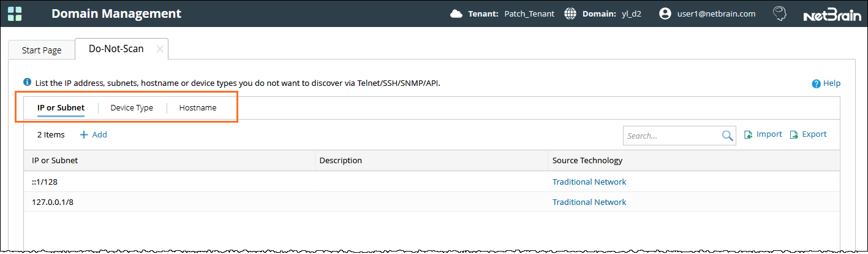Select the Device Type sub-tab
868x254 pixels.
tap(132, 108)
